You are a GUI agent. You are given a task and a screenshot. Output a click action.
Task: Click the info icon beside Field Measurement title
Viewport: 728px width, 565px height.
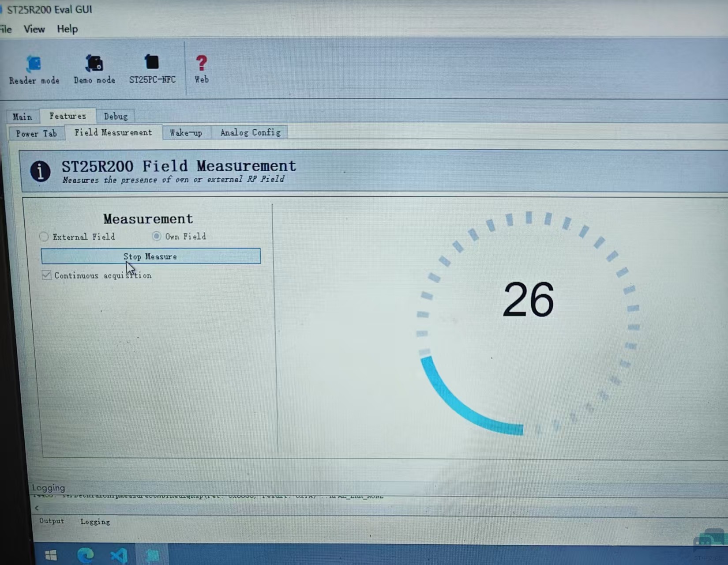point(40,171)
